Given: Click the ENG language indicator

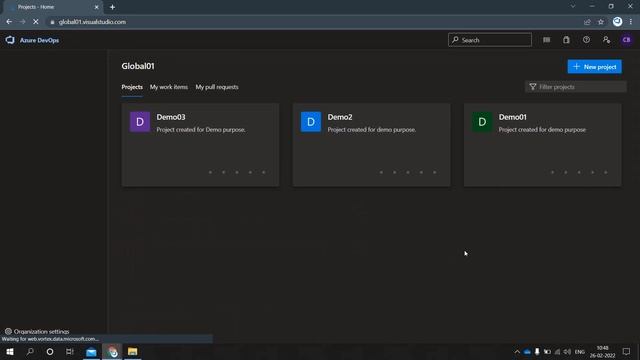Looking at the screenshot, I should tap(580, 352).
